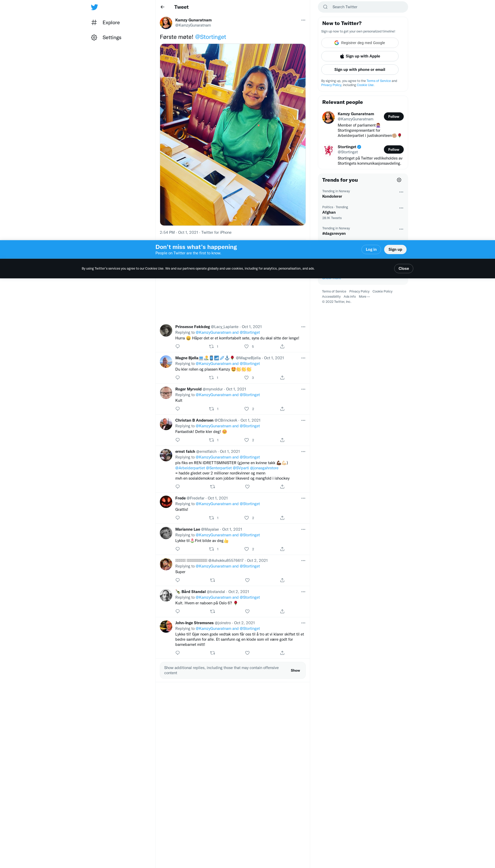This screenshot has width=495, height=868.
Task: Share Christan B Andersen's reply
Action: tap(282, 440)
